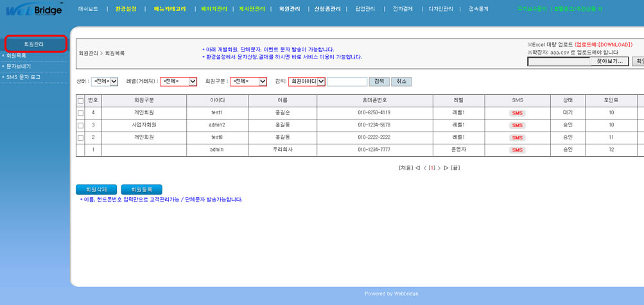Open 게시판관리 in the top menu
The image size is (644, 305).
(252, 8)
